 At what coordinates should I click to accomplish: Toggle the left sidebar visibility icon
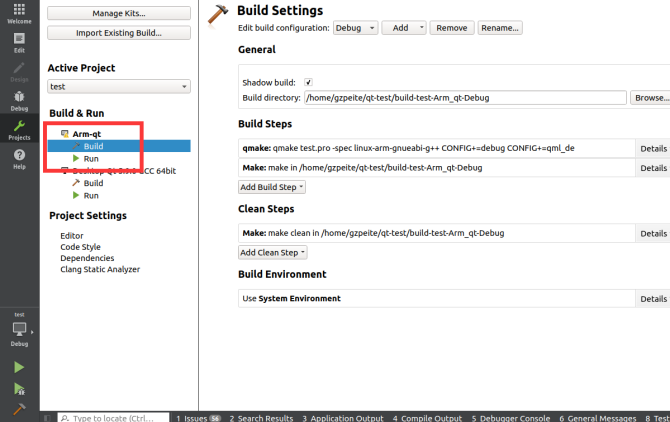49,418
